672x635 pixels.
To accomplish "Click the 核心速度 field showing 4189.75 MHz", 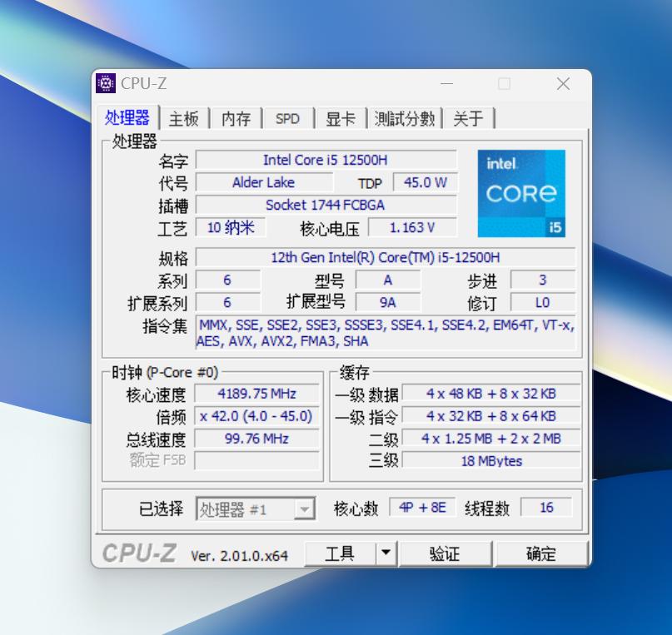I will click(256, 394).
